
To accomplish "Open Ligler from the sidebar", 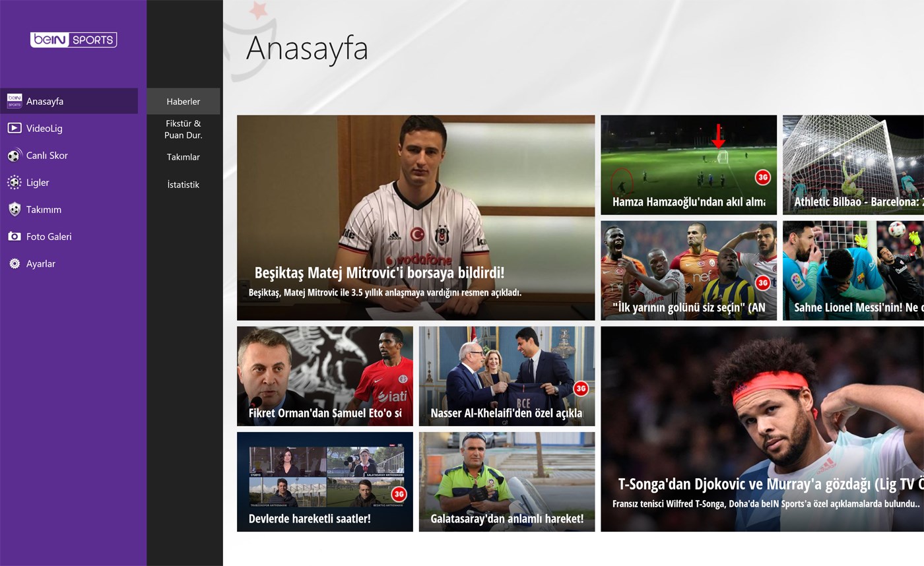I will pos(69,183).
